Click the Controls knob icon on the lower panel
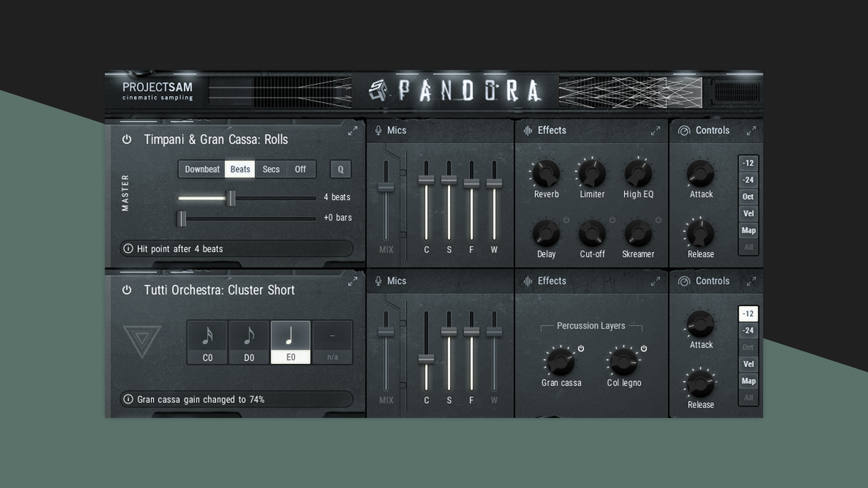868x488 pixels. tap(683, 281)
